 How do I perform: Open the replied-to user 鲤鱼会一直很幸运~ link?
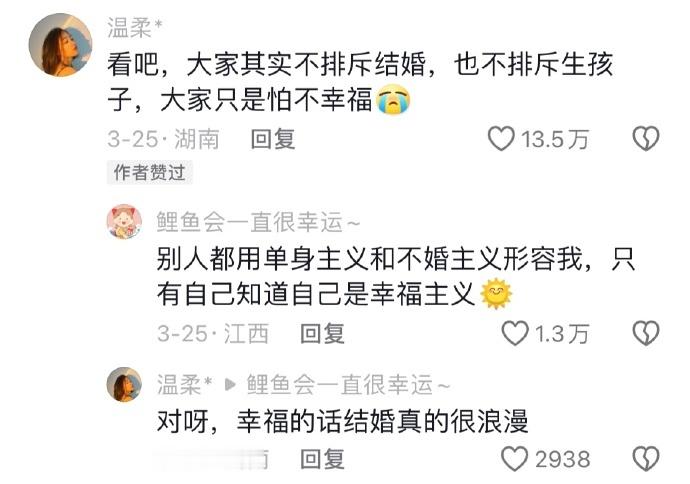349,385
